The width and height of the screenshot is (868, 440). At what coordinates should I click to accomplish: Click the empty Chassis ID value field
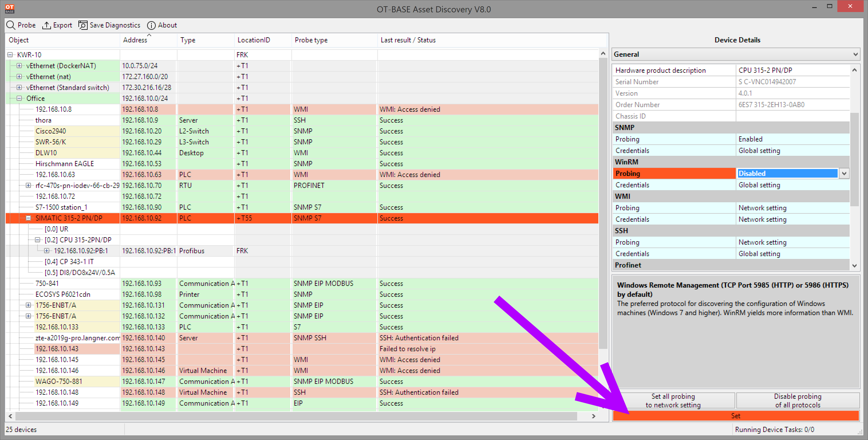click(x=792, y=116)
